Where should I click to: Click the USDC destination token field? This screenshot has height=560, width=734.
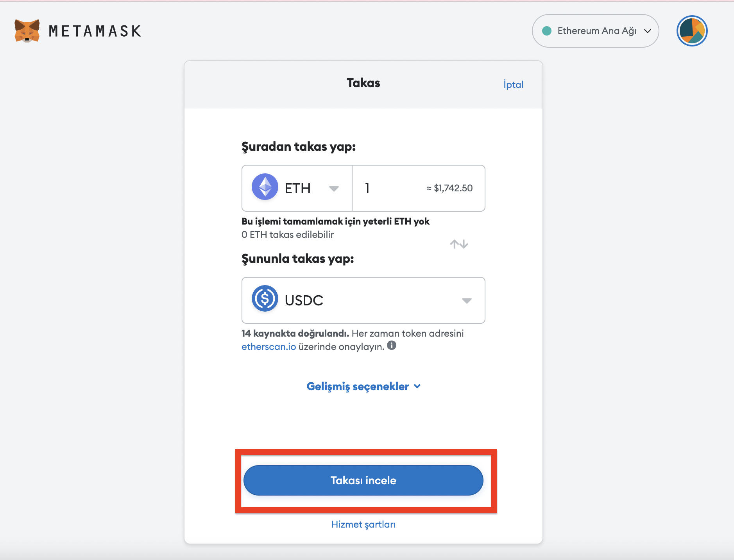pyautogui.click(x=363, y=300)
